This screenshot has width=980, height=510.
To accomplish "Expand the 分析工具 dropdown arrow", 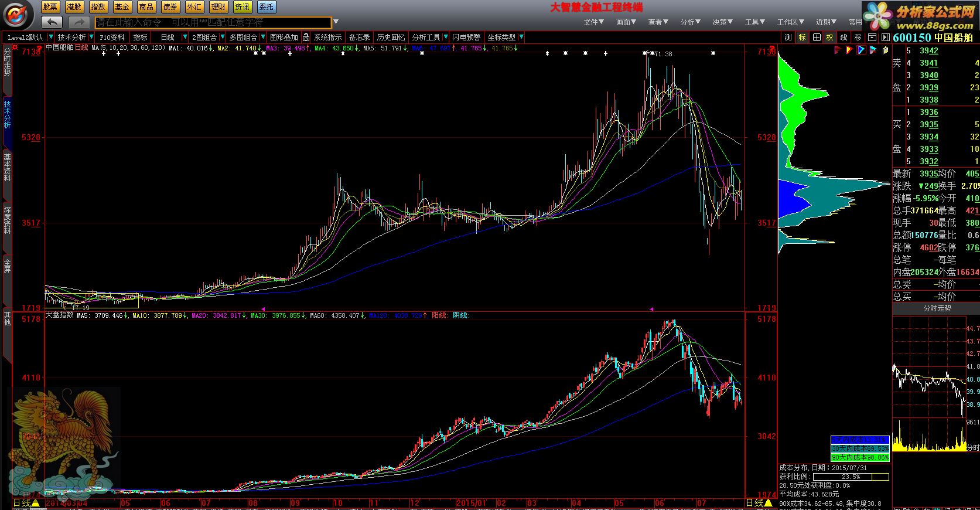I will click(x=446, y=37).
